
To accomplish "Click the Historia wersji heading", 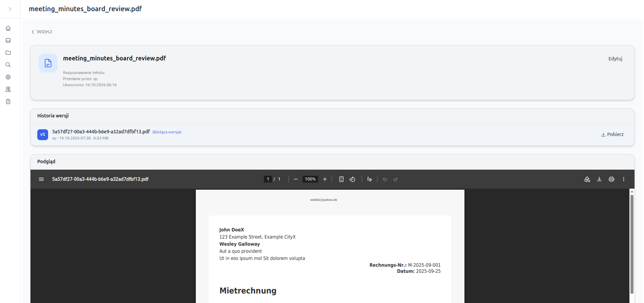I will tap(53, 116).
